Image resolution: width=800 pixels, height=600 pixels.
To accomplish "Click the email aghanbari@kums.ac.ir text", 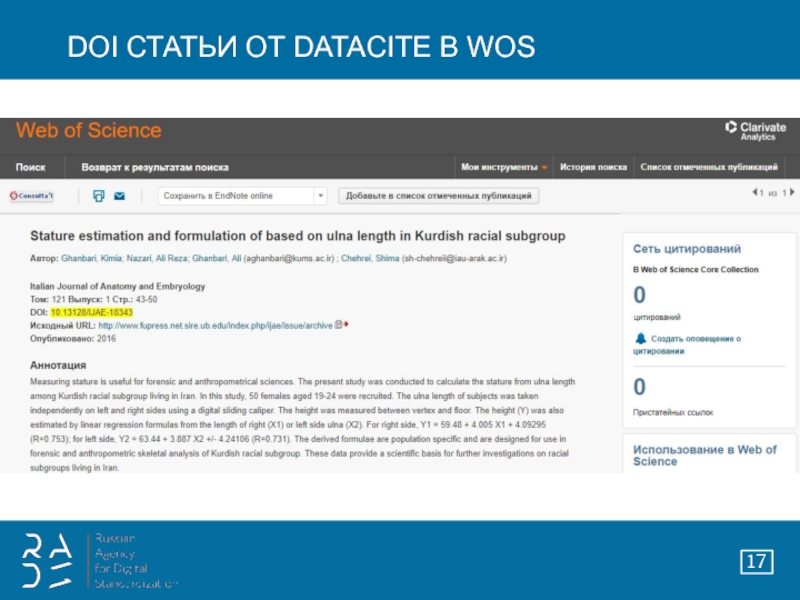I will point(289,258).
